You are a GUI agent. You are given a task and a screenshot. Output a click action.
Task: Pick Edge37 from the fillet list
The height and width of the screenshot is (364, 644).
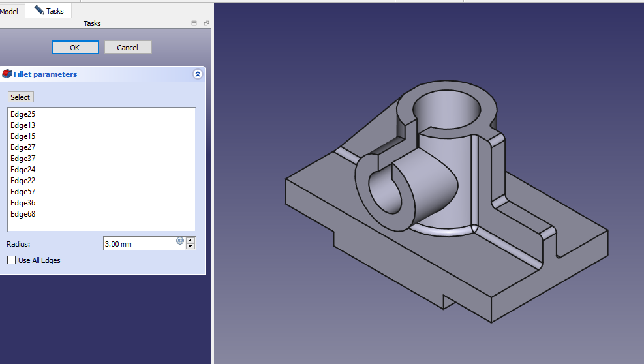click(23, 159)
